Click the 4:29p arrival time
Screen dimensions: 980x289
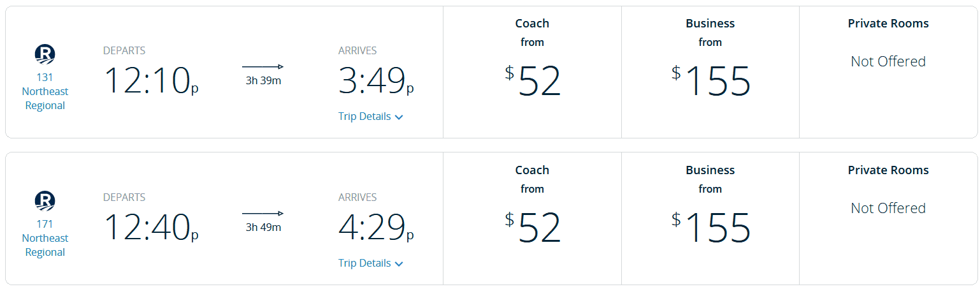(x=376, y=228)
